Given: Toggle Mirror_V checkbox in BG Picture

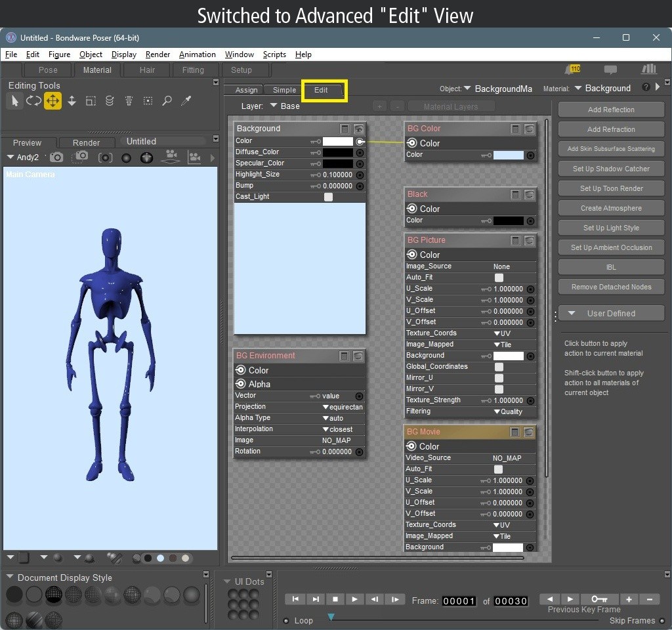Looking at the screenshot, I should pyautogui.click(x=499, y=389).
